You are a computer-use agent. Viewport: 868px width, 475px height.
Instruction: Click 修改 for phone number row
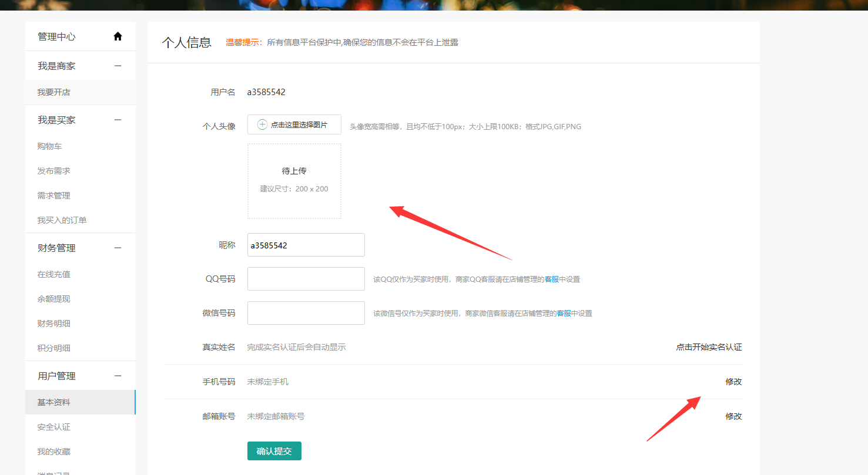tap(733, 382)
